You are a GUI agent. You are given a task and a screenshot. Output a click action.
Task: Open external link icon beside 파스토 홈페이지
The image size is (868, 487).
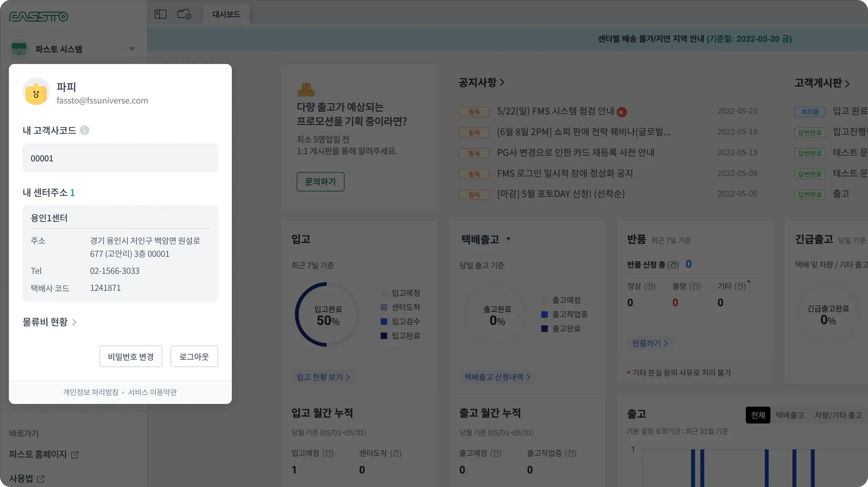75,455
